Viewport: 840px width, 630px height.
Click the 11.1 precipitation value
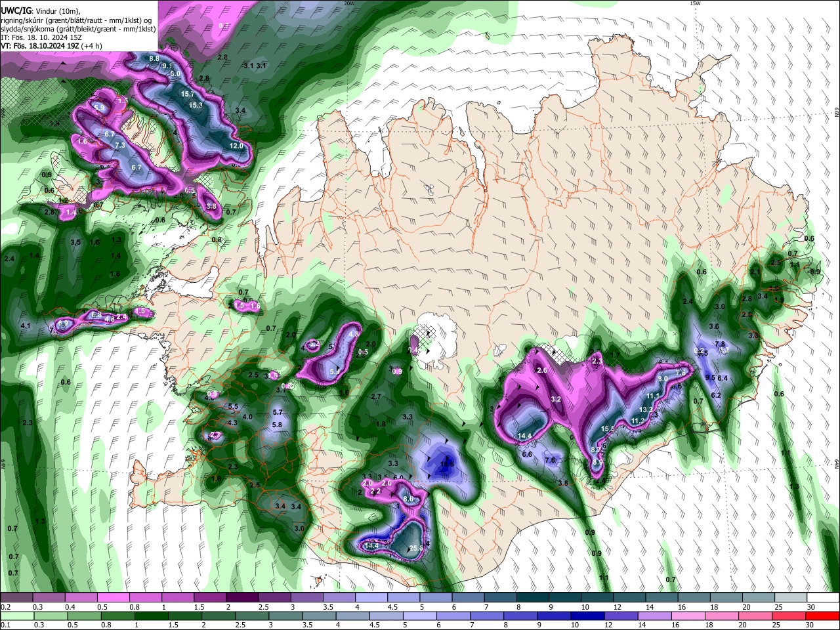(653, 396)
